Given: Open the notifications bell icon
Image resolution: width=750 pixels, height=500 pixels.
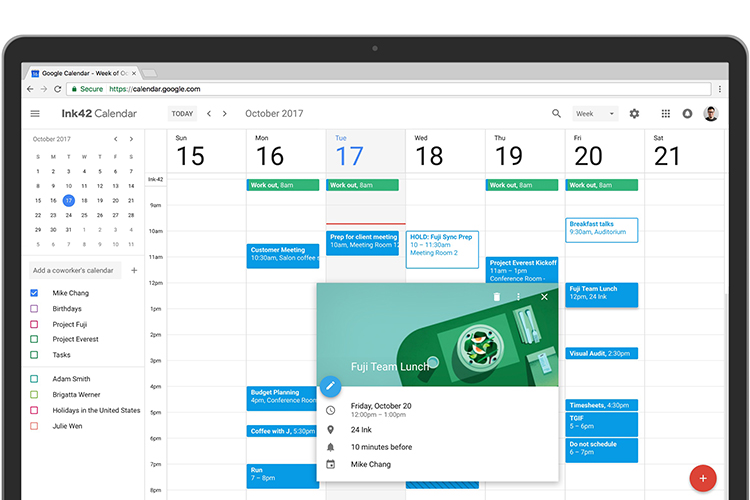Looking at the screenshot, I should (687, 113).
